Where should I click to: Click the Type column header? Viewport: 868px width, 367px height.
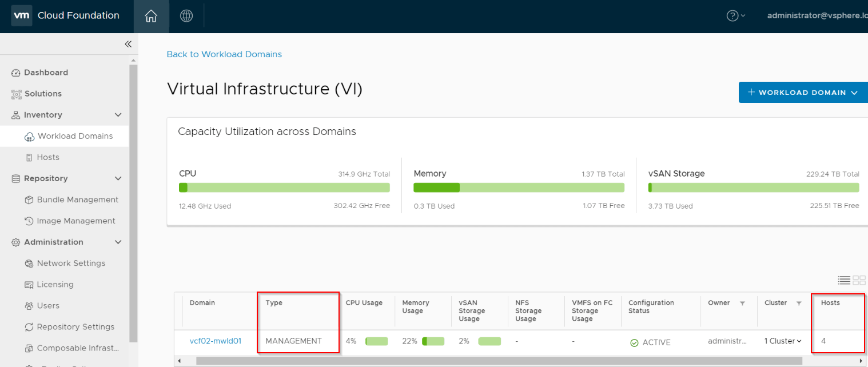coord(274,303)
